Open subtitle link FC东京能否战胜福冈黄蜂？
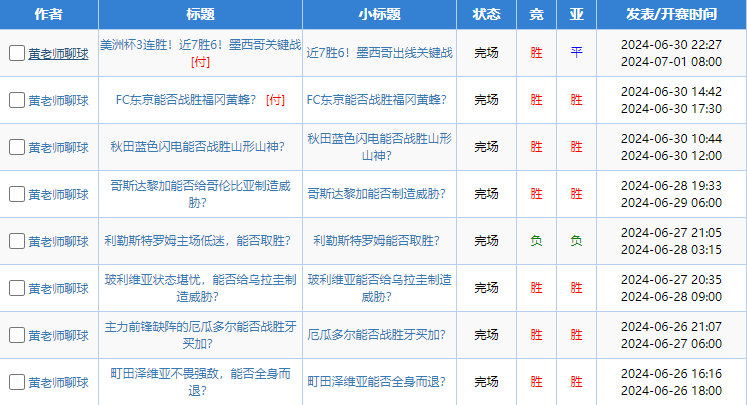 click(x=376, y=100)
